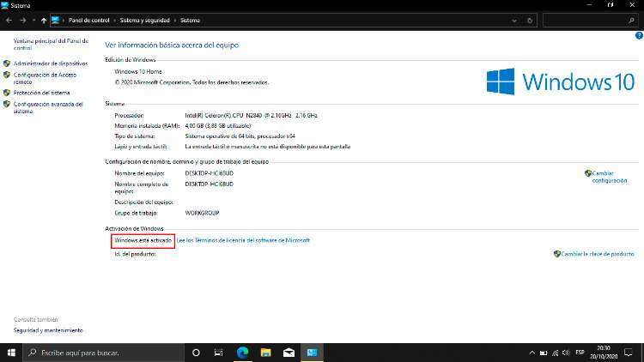Click Cambiar configuración link
644x362 pixels.
coord(610,177)
